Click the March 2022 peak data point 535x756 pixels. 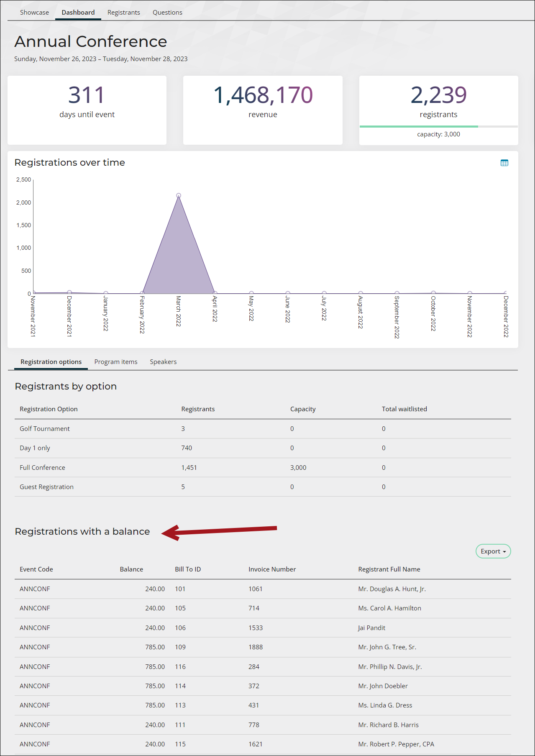point(179,195)
